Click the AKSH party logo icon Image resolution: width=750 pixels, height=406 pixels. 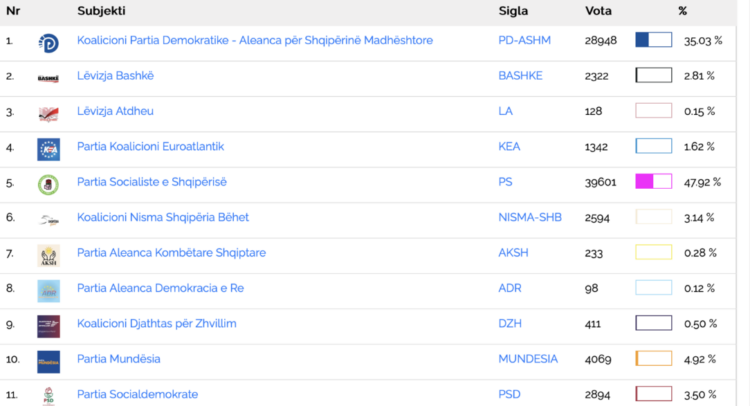[48, 255]
